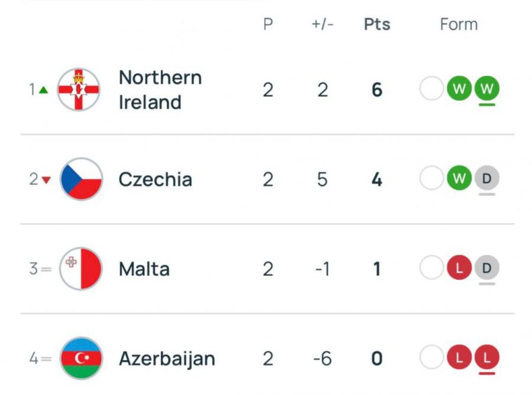Image resolution: width=532 pixels, height=395 pixels.
Task: Click Czechia's green W form badge
Action: pyautogui.click(x=459, y=179)
